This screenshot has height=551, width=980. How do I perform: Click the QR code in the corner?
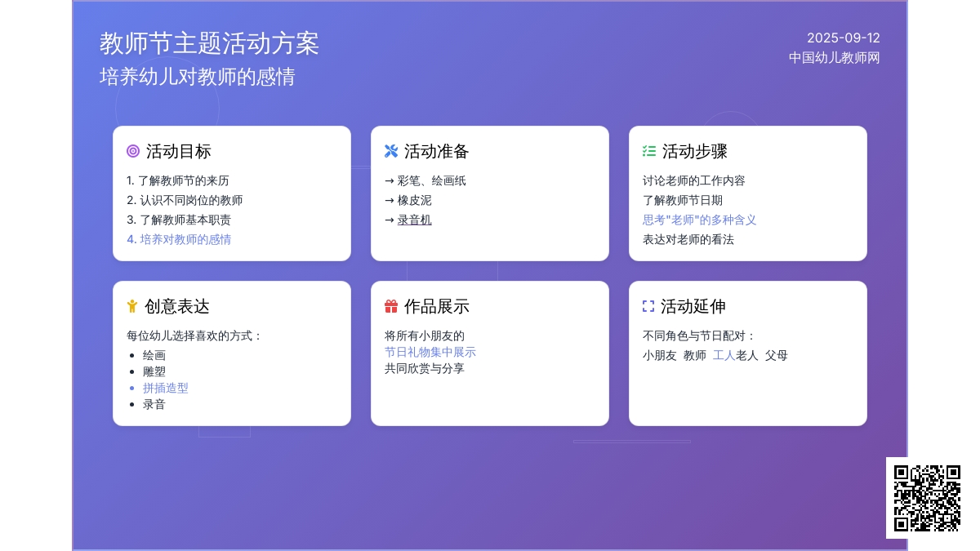(x=927, y=498)
